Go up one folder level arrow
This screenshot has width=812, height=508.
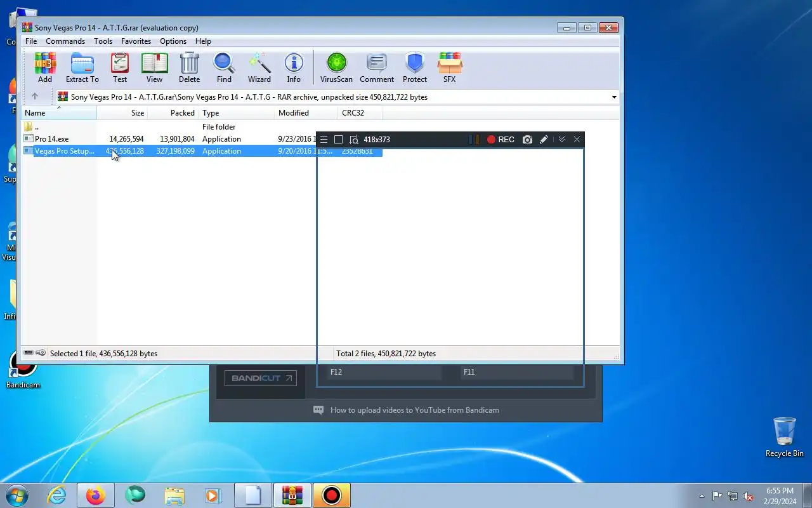[x=35, y=97]
